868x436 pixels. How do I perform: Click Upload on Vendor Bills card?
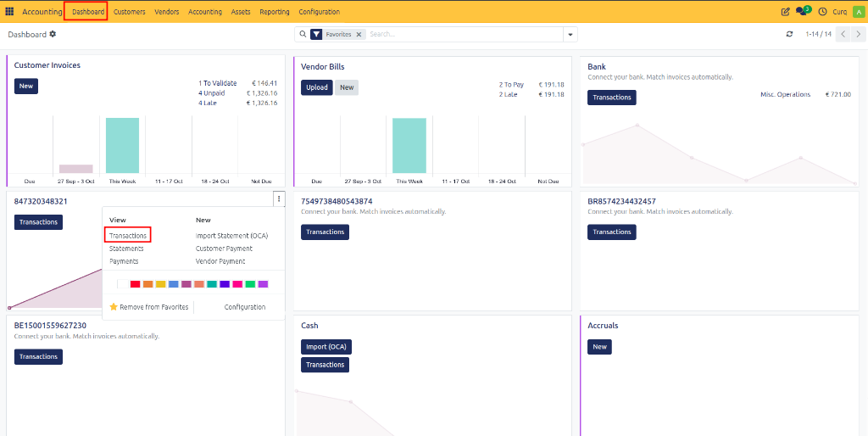click(x=317, y=87)
